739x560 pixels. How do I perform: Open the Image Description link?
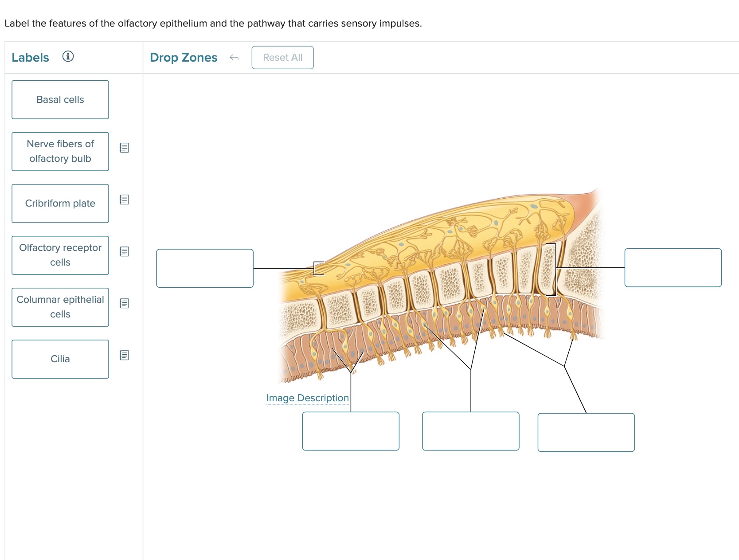(x=307, y=398)
